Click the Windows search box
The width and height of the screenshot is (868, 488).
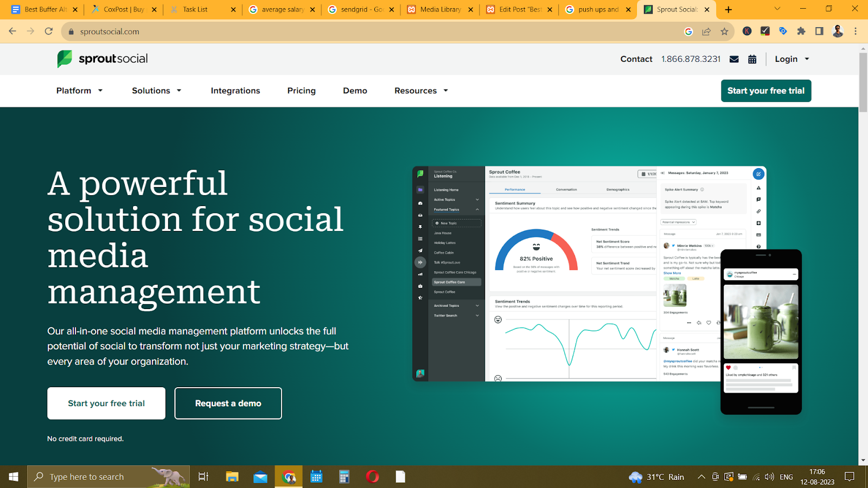(x=108, y=477)
